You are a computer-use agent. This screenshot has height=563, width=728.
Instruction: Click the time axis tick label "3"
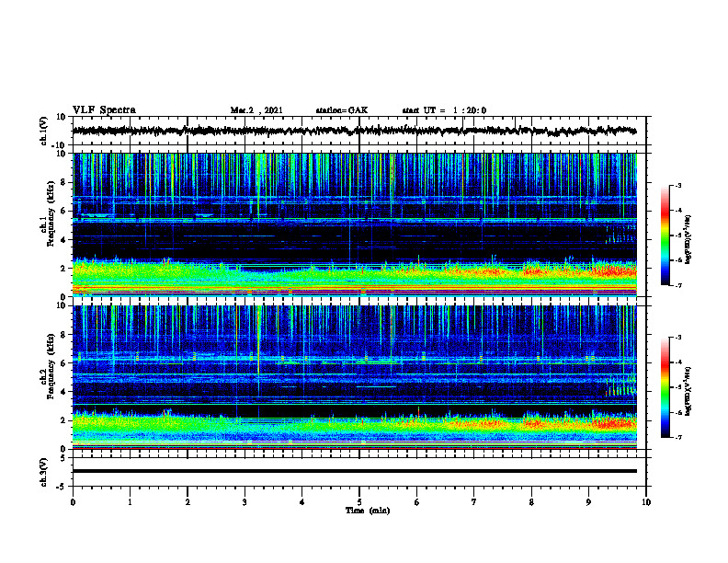[245, 502]
